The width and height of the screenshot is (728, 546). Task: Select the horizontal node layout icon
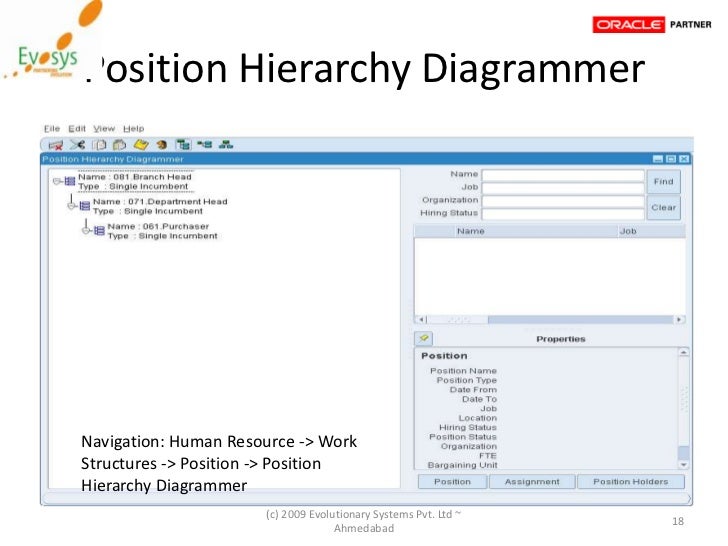204,145
